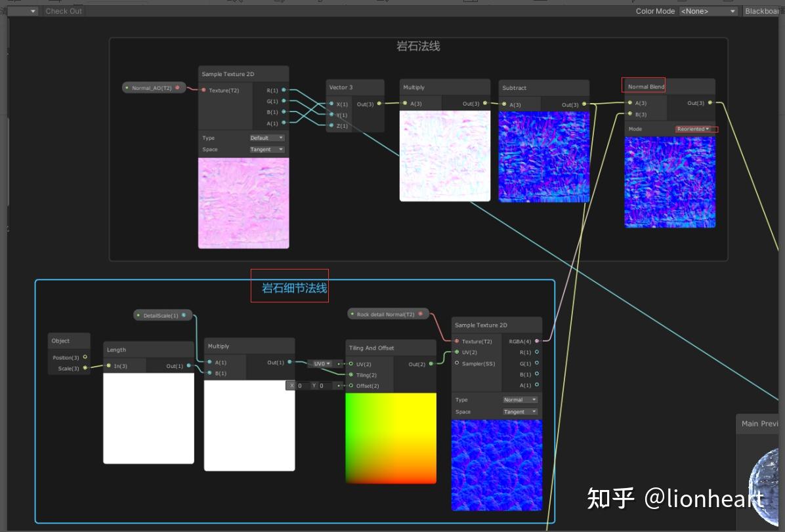Open the Color Mode dropdown showing None
The height and width of the screenshot is (532, 785).
[x=708, y=11]
